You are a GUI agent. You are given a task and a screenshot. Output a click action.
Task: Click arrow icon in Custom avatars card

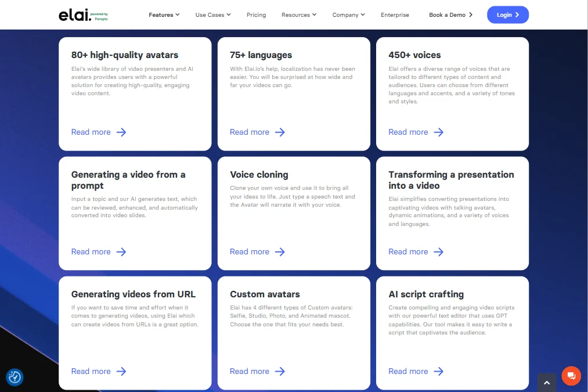coord(280,371)
